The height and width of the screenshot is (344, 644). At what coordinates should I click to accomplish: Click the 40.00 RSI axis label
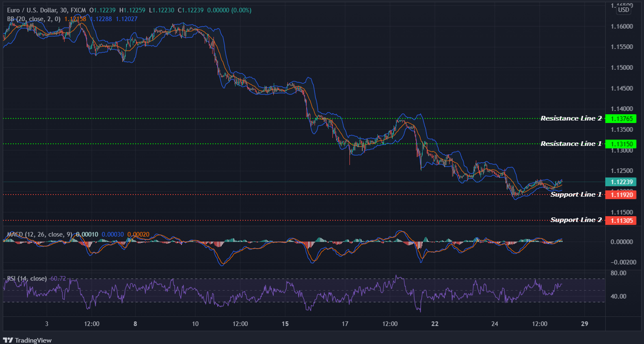pyautogui.click(x=618, y=296)
